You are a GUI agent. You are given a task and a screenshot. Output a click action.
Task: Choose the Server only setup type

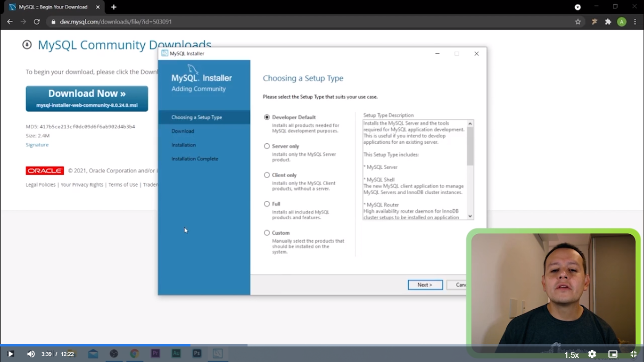(267, 146)
